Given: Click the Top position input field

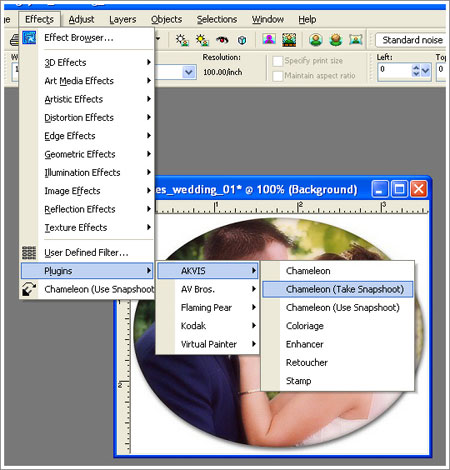Looking at the screenshot, I should (441, 71).
